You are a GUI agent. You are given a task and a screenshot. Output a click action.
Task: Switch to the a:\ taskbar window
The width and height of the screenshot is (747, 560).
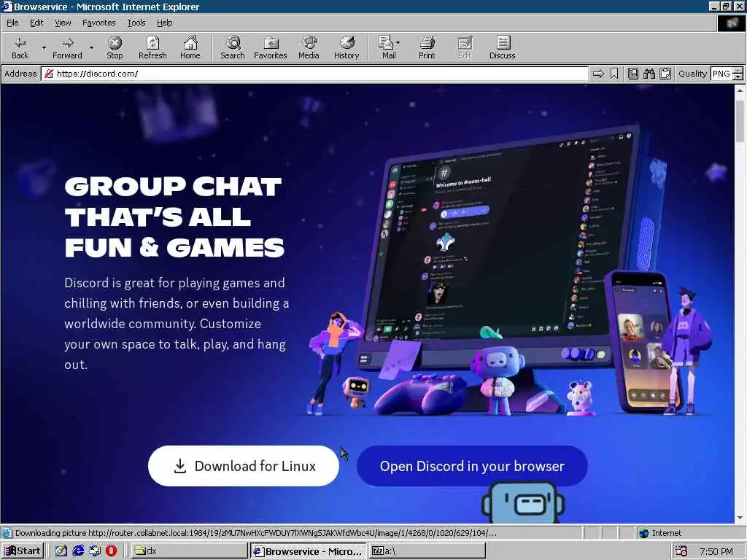(x=427, y=551)
